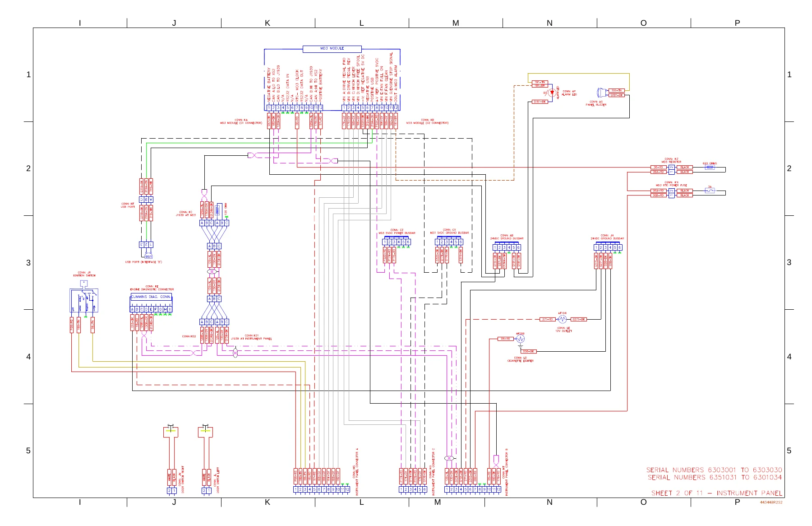Click pin 6 of the CONN: JN busbar
Screen dimensions: 812x526
pos(619,247)
